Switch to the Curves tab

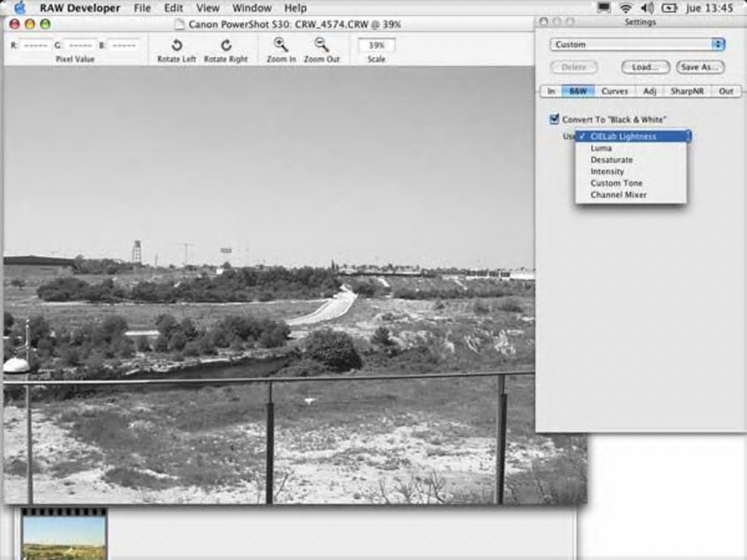(x=614, y=91)
